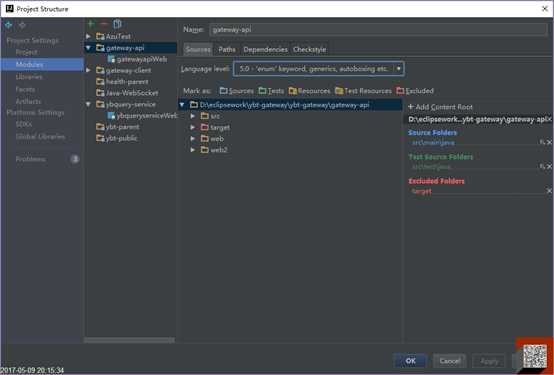
Task: Remove selected module with minus icon
Action: (x=104, y=24)
